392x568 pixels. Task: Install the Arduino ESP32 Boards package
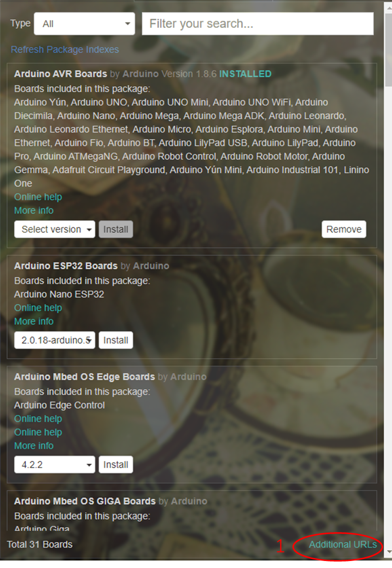point(116,340)
